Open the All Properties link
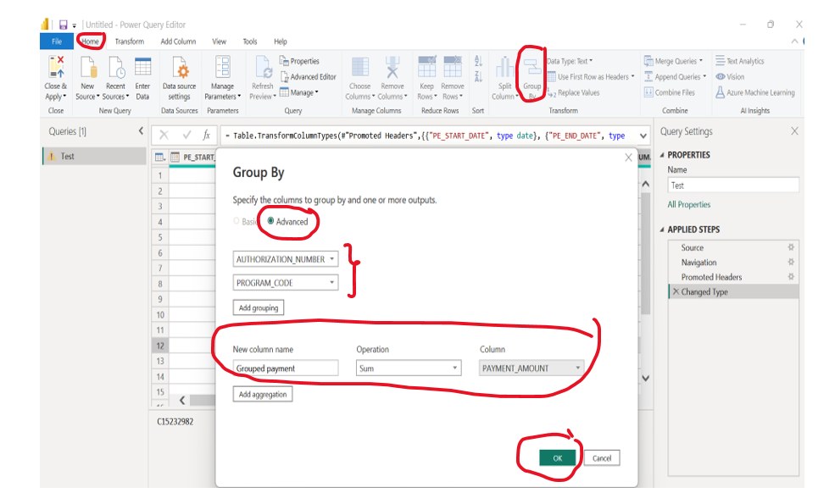The image size is (818, 504). 688,204
